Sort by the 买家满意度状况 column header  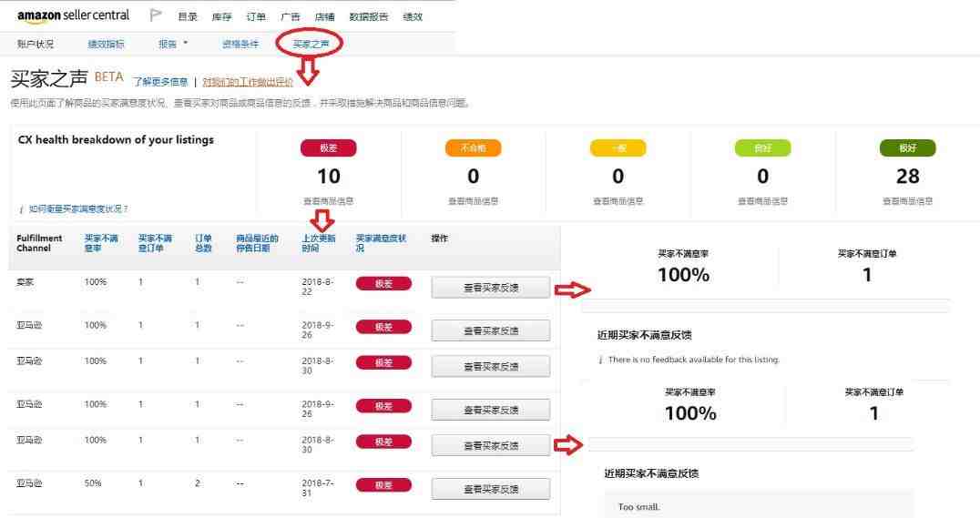(381, 243)
